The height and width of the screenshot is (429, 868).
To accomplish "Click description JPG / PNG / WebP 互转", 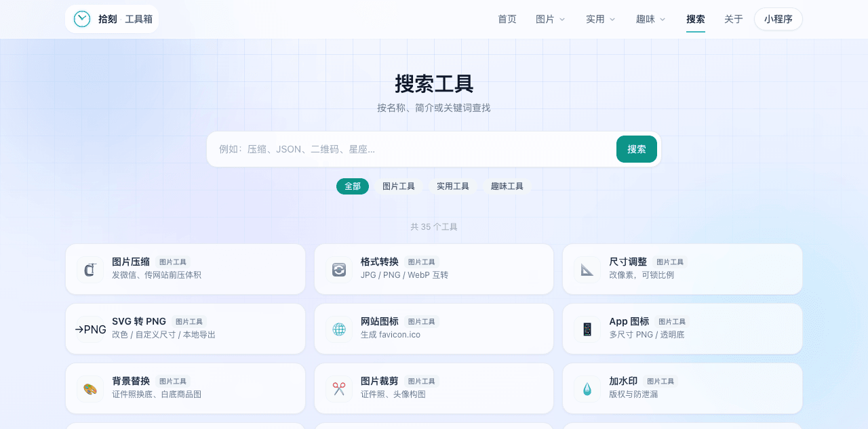I will coord(405,275).
